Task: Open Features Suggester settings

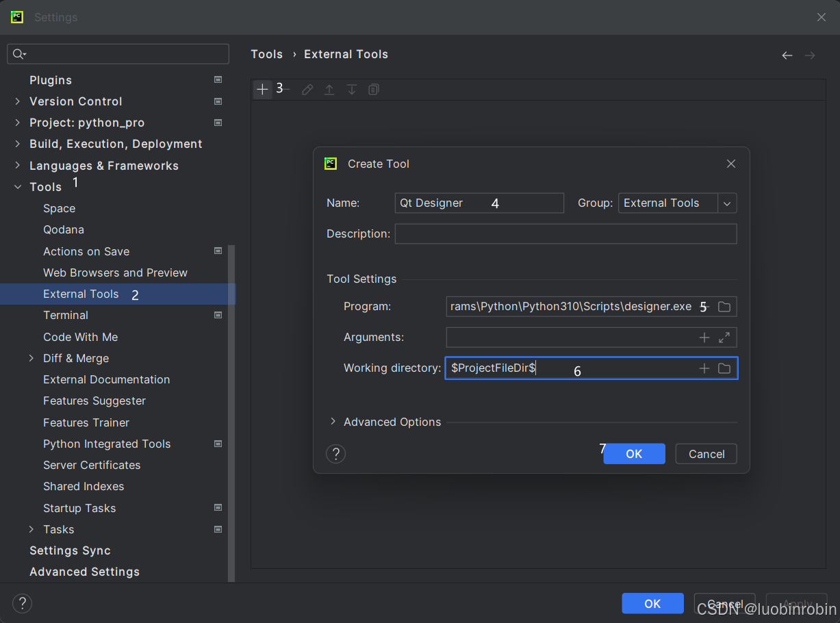Action: pos(94,400)
